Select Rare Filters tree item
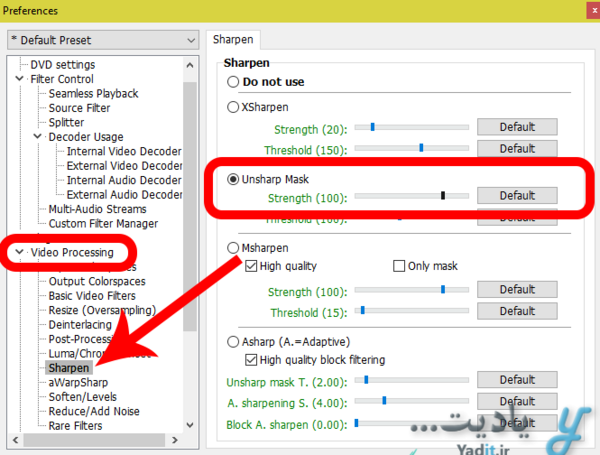 point(75,426)
